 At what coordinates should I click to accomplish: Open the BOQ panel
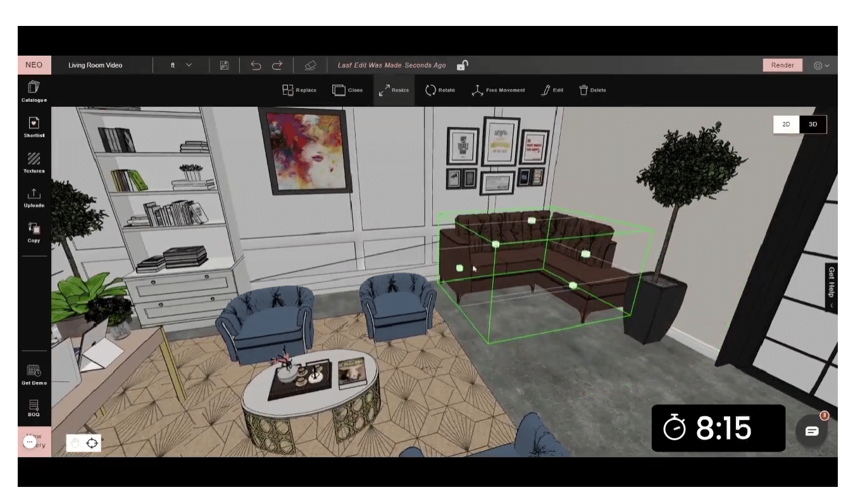[x=34, y=408]
